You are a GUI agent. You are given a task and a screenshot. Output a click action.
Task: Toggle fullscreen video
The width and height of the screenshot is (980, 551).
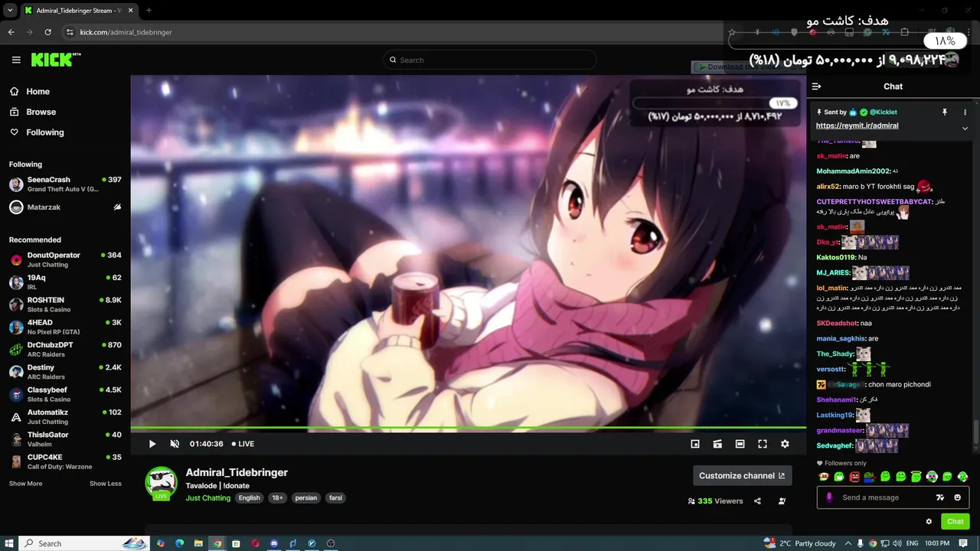[763, 444]
